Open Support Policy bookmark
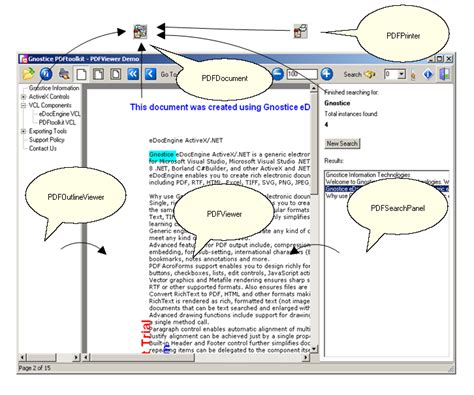Screen dimensions: 474x395 coord(47,140)
